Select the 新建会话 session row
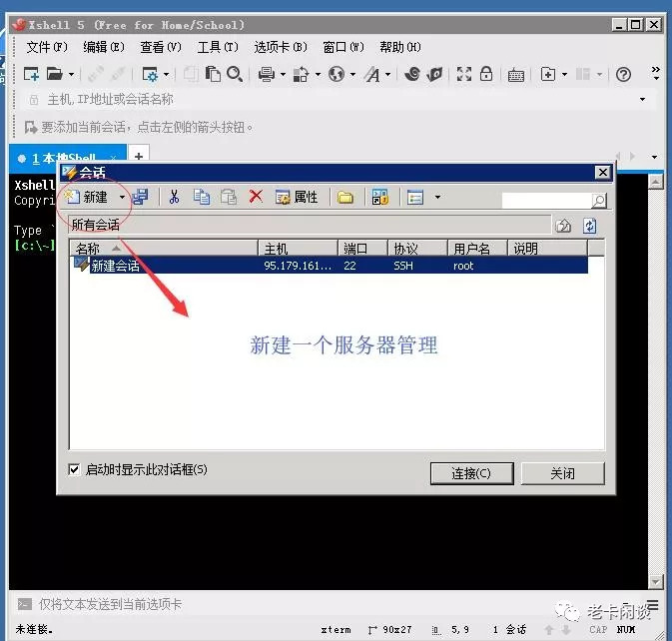This screenshot has width=672, height=641. 329,266
